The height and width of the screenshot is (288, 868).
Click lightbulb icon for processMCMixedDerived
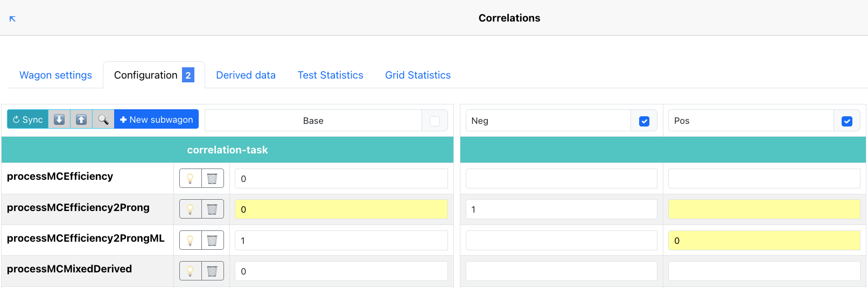click(x=190, y=271)
